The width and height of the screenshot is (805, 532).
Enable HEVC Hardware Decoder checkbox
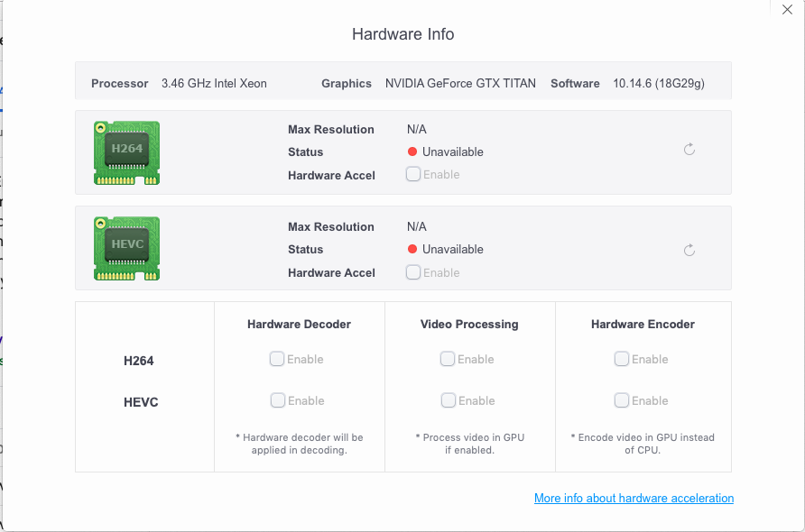pos(278,400)
